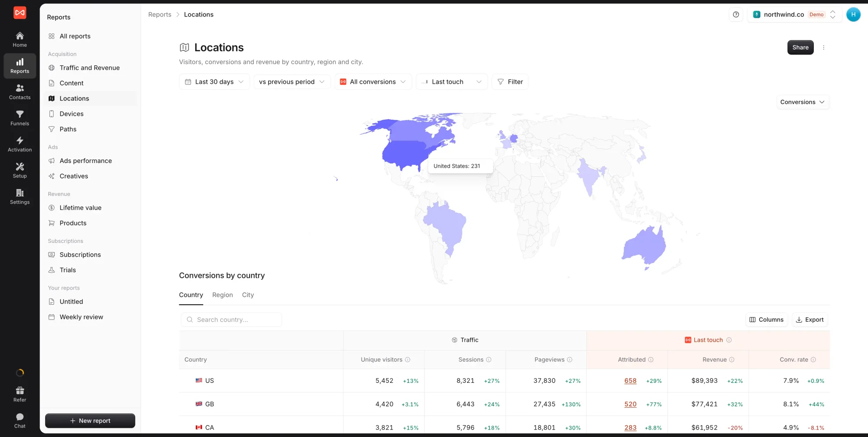Open the Columns chooser button
This screenshot has width=868, height=437.
coord(766,320)
